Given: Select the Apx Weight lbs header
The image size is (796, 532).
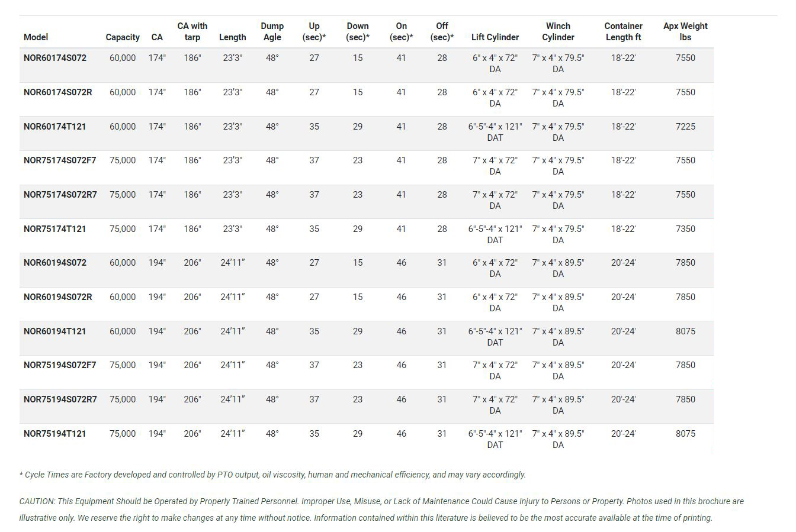Looking at the screenshot, I should (685, 31).
